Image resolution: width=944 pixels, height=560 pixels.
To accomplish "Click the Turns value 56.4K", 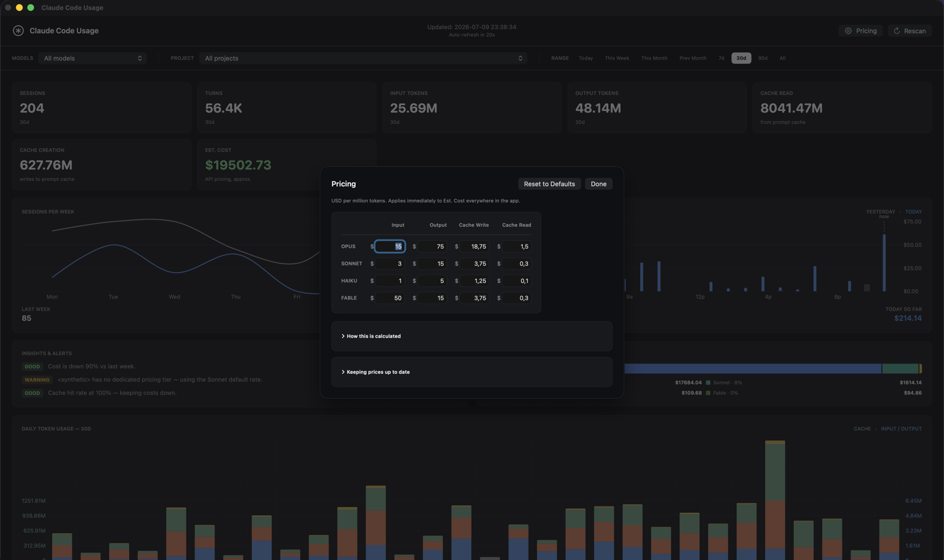I will [x=224, y=108].
